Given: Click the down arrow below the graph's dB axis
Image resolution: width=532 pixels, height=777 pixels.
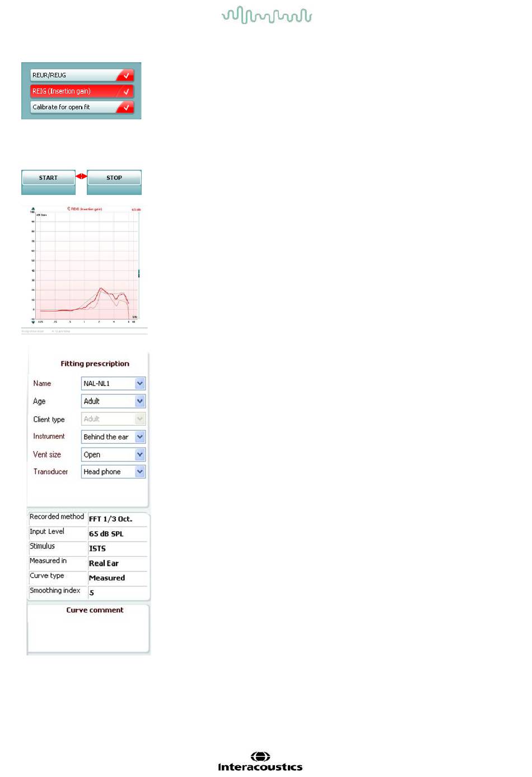Looking at the screenshot, I should click(32, 323).
